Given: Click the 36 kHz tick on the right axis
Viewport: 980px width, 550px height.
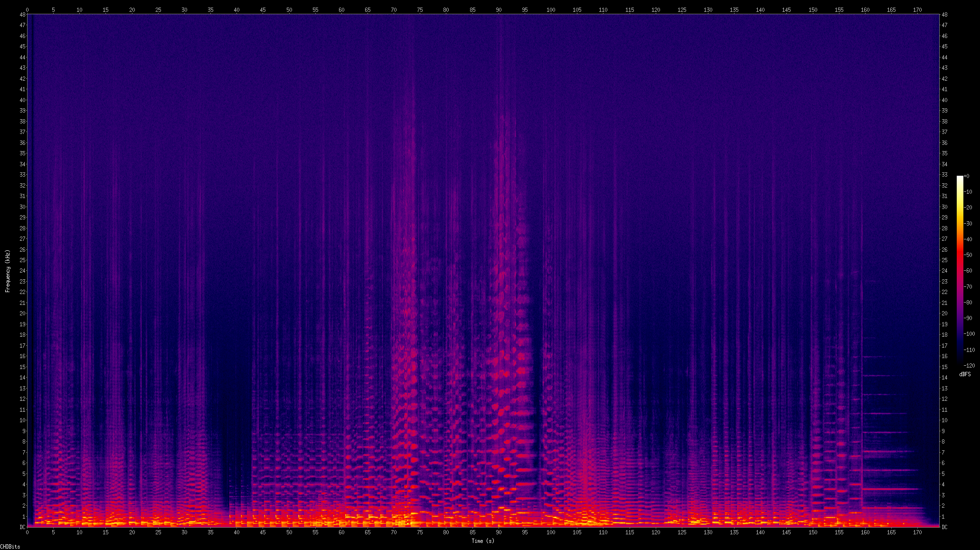Looking at the screenshot, I should click(944, 143).
